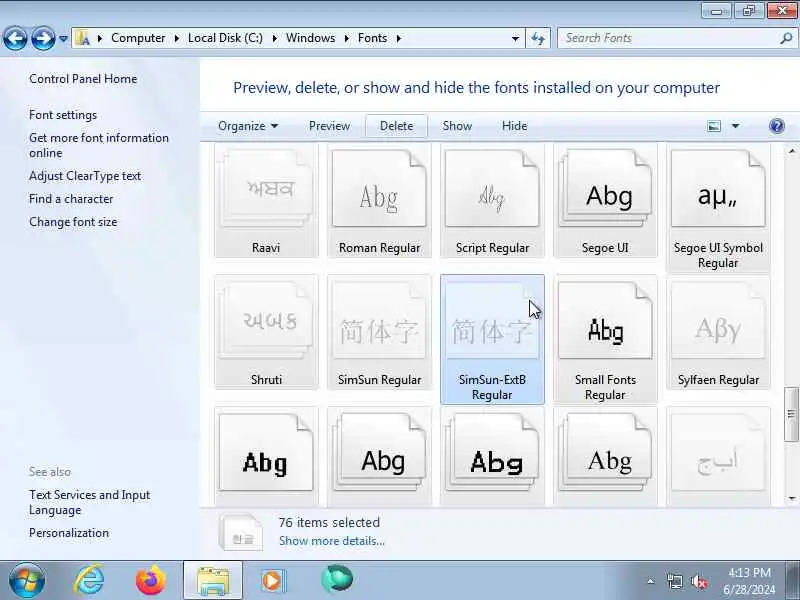This screenshot has width=800, height=600.
Task: Click the Preview toolbar button
Action: point(329,126)
